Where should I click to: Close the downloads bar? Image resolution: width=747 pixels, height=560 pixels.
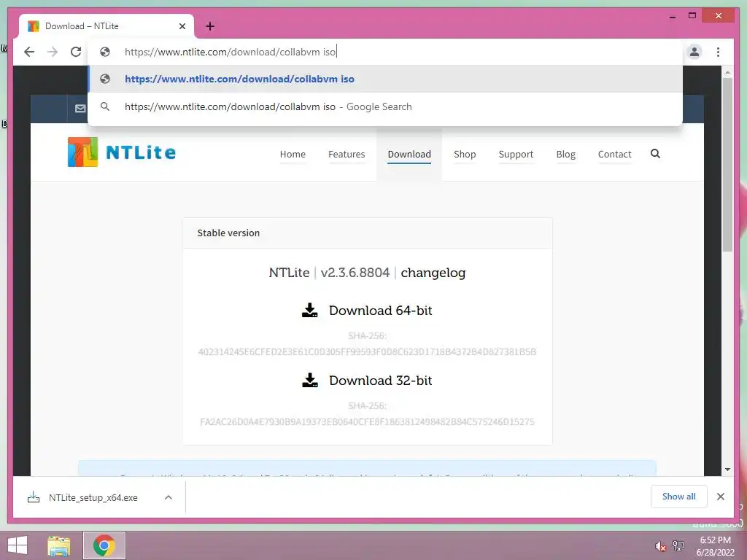click(x=720, y=497)
